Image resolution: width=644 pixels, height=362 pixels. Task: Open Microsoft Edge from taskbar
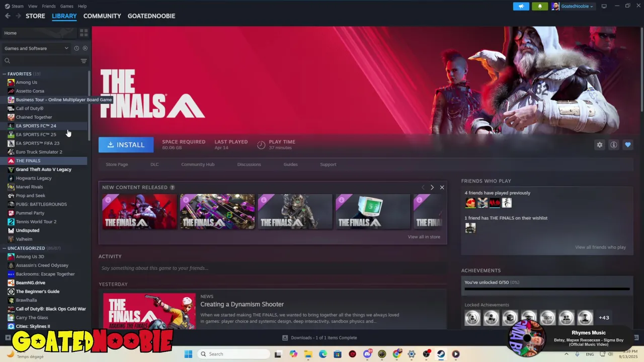tap(323, 354)
